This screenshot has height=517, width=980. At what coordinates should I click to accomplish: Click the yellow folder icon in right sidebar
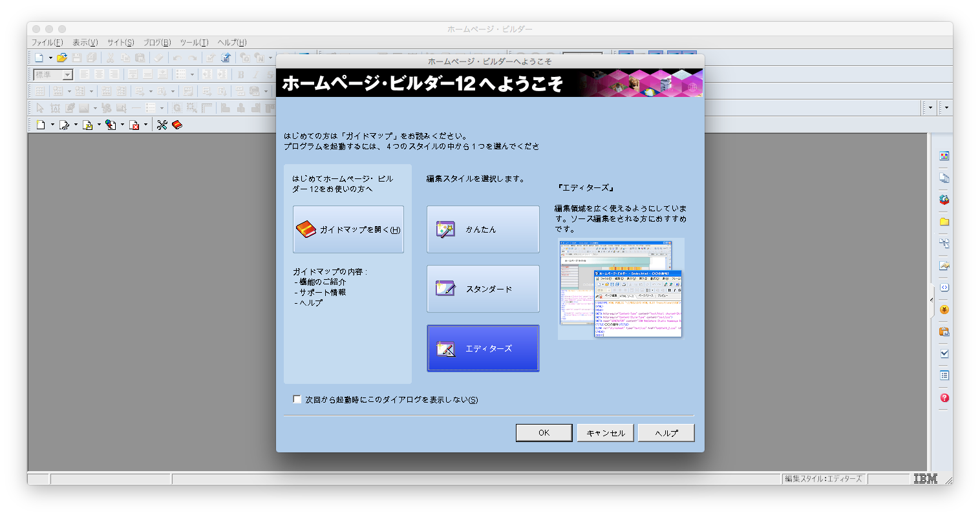coord(944,222)
